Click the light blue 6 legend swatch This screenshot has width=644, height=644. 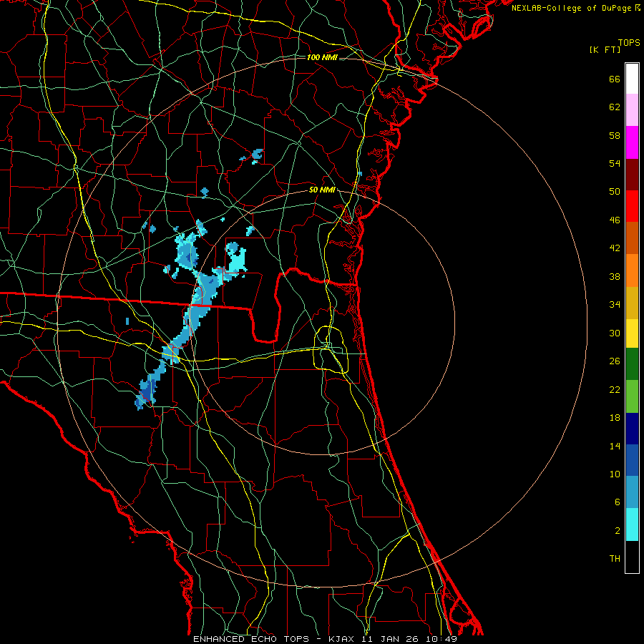coord(632,492)
